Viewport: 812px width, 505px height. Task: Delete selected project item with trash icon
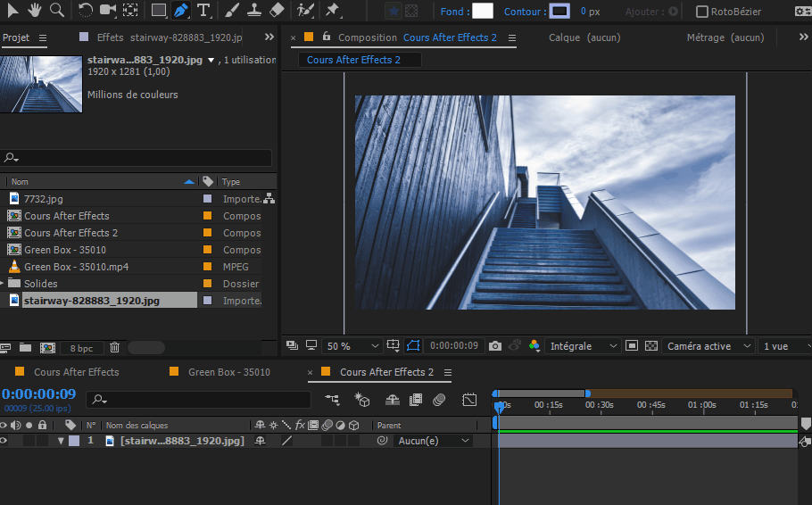(115, 348)
